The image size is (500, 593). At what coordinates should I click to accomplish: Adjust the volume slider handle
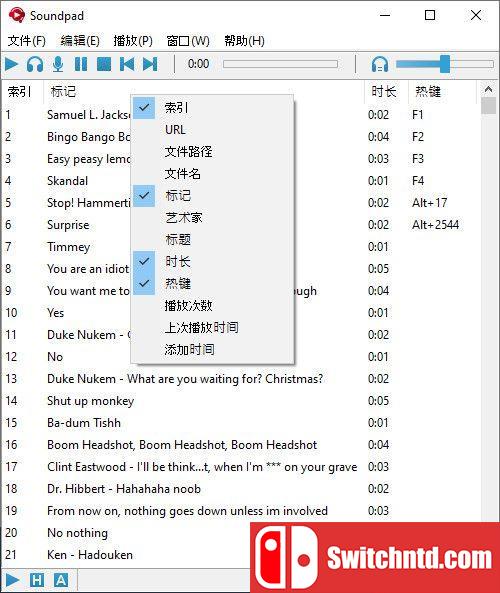pos(445,64)
